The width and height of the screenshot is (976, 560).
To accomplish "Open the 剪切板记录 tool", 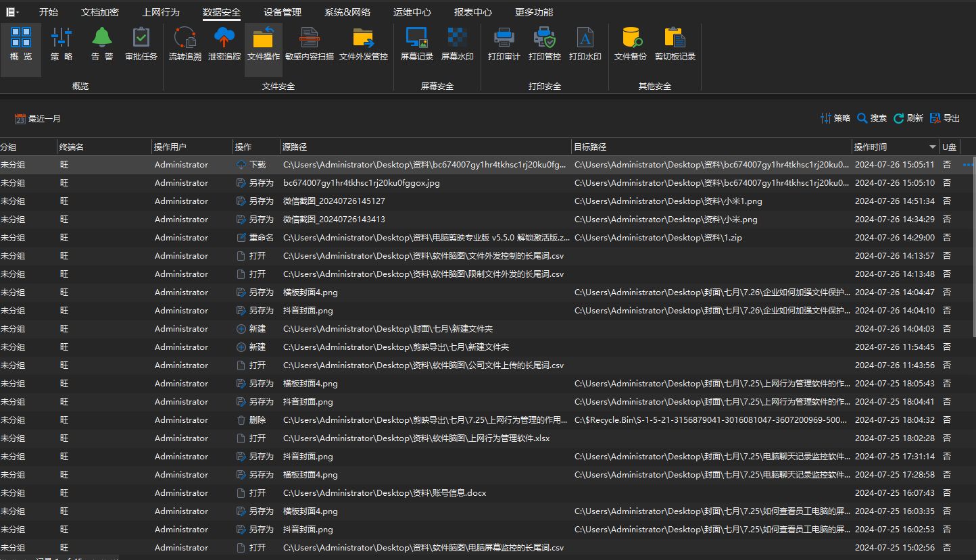I will click(x=675, y=45).
